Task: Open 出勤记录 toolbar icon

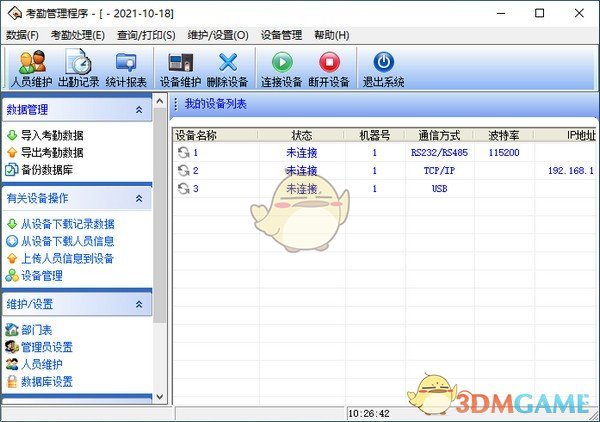Action: [78, 62]
